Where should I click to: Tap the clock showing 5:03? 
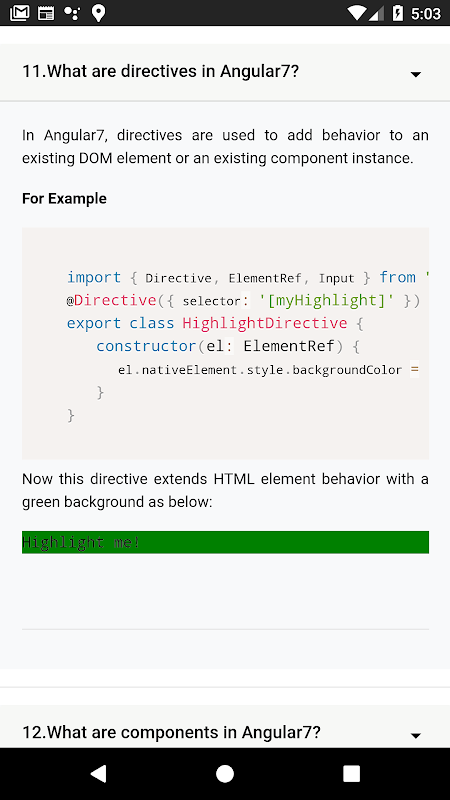tap(426, 13)
